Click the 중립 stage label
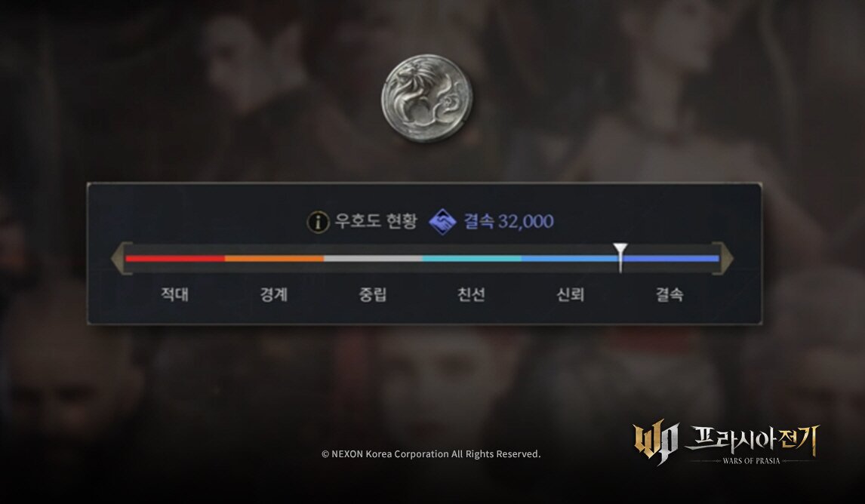The image size is (865, 504). coord(373,294)
